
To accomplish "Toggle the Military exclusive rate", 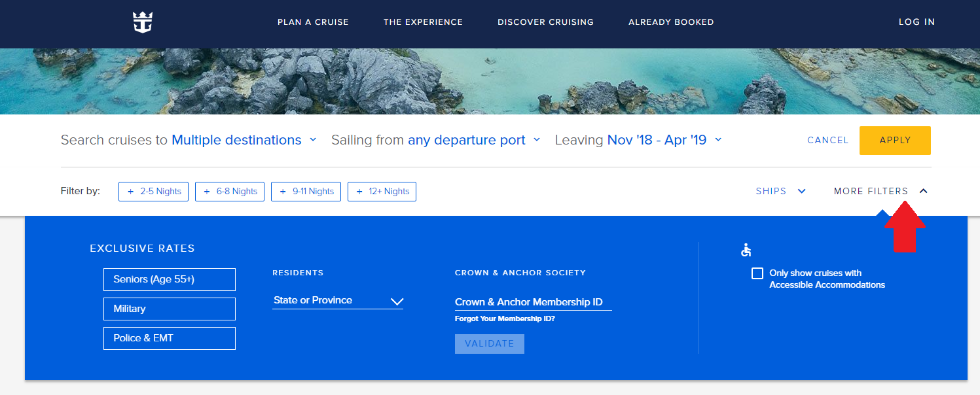I will pos(170,309).
